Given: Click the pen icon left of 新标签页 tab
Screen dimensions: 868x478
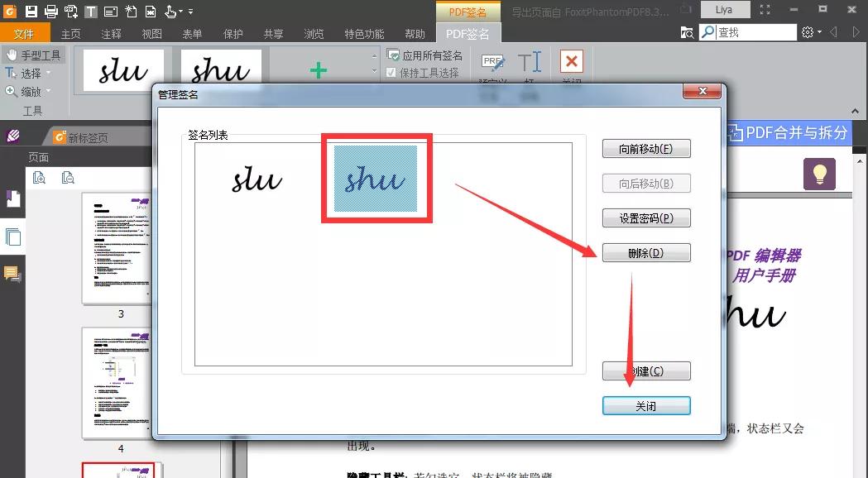Looking at the screenshot, I should [13, 136].
